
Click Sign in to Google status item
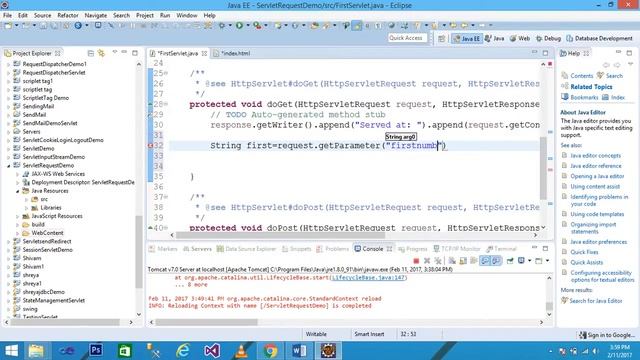point(607,335)
